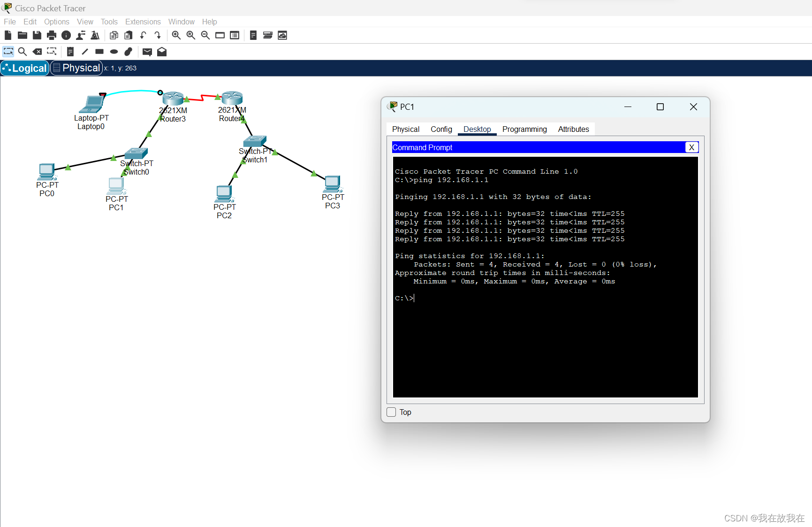Undo last action with Undo arrow
Viewport: 812px width, 527px height.
[x=143, y=35]
